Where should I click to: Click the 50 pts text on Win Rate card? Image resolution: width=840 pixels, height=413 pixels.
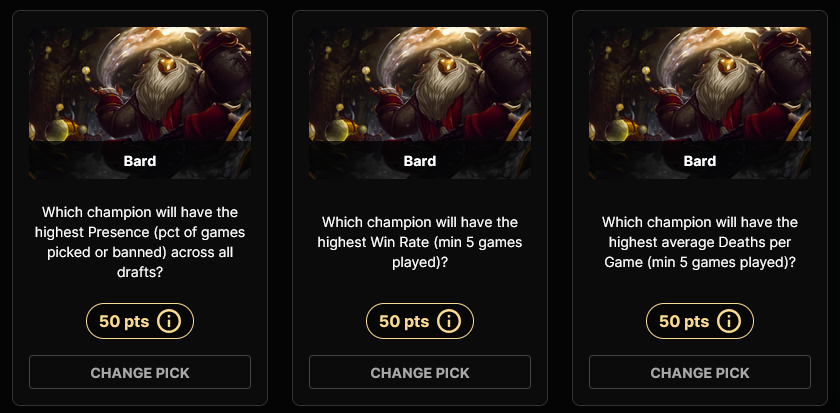pos(404,321)
